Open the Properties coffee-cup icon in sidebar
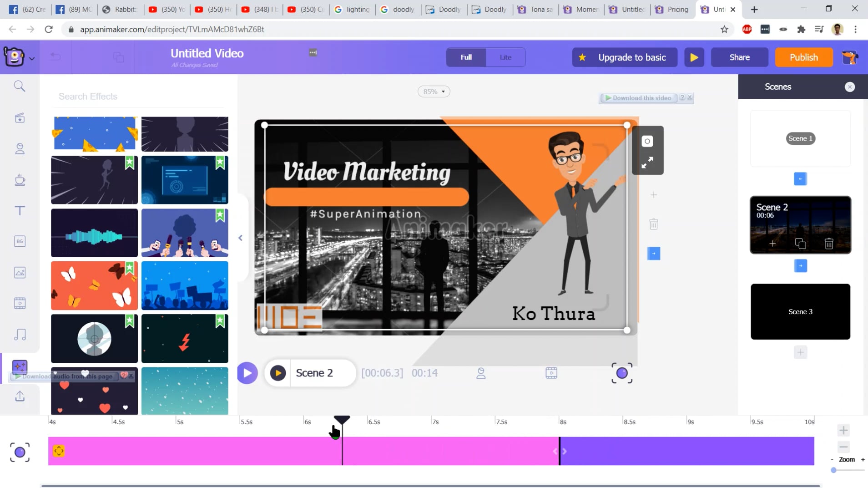This screenshot has width=868, height=488. tap(20, 180)
